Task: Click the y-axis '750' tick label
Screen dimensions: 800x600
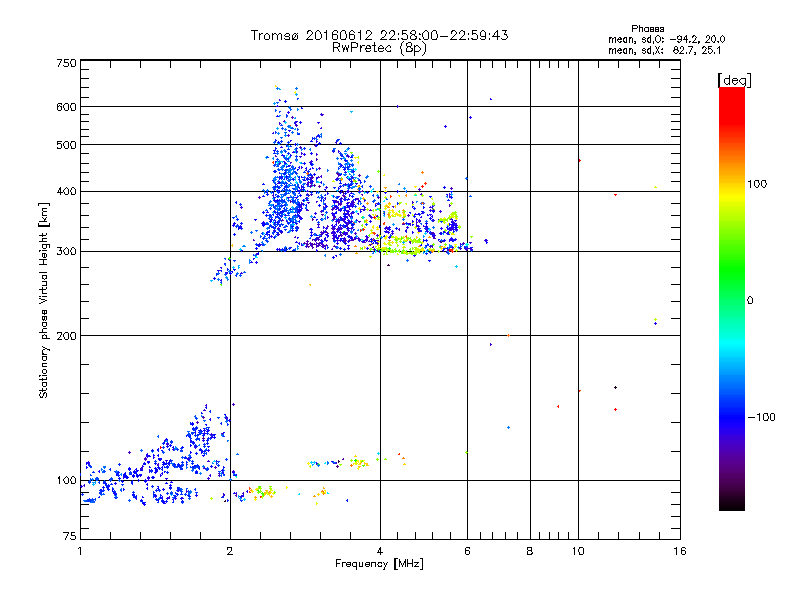Action: pyautogui.click(x=66, y=63)
